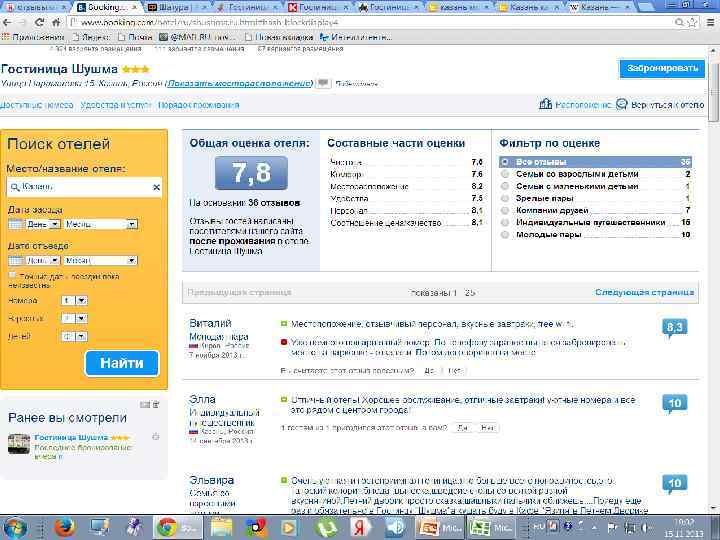720x540 pixels.
Task: Open Yandex icon in the taskbar
Action: (x=361, y=528)
